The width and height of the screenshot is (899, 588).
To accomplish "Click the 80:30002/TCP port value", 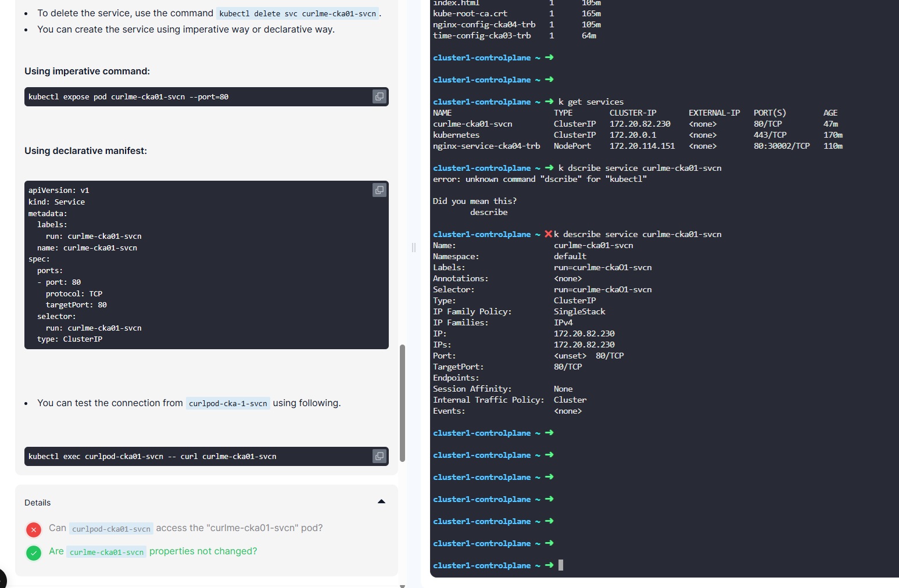I will click(x=782, y=146).
